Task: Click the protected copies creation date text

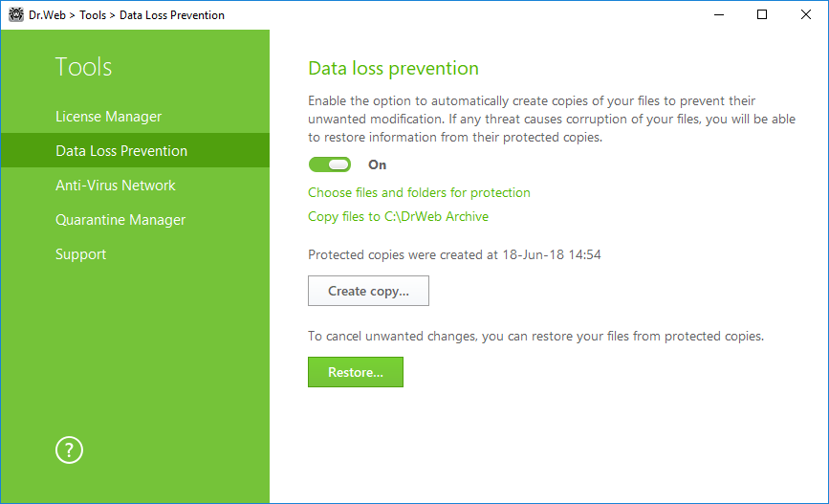Action: (x=455, y=255)
